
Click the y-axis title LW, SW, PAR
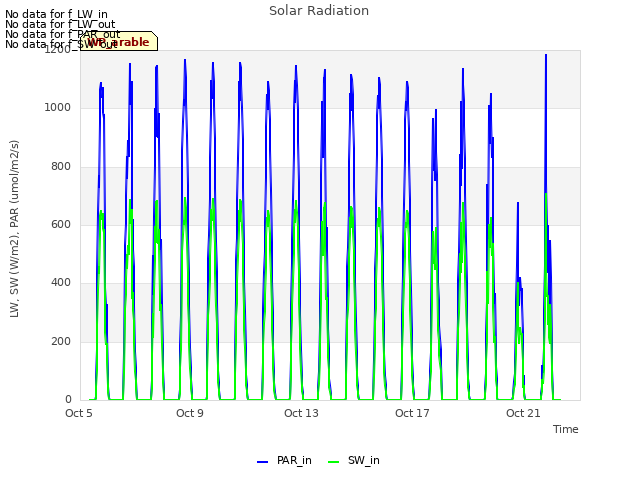[14, 229]
